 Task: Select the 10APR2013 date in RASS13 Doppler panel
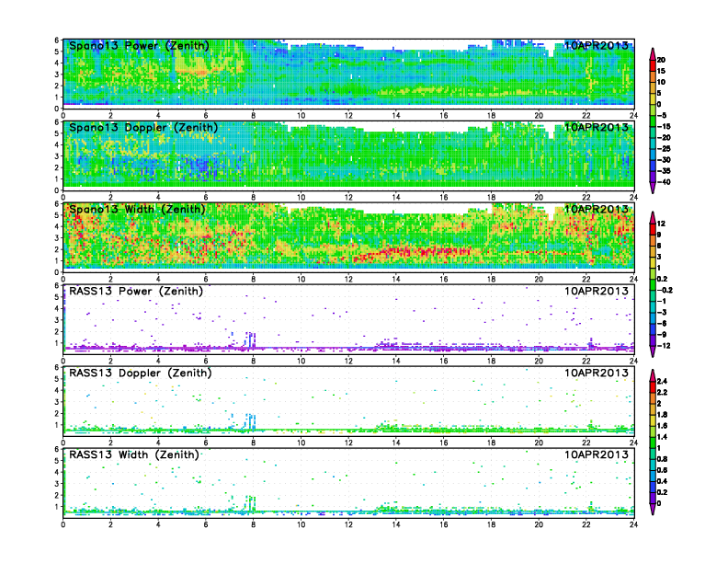pyautogui.click(x=597, y=373)
